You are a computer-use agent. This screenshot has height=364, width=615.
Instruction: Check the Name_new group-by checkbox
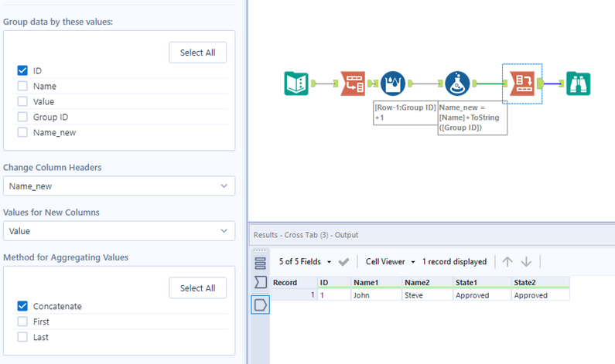(x=22, y=132)
